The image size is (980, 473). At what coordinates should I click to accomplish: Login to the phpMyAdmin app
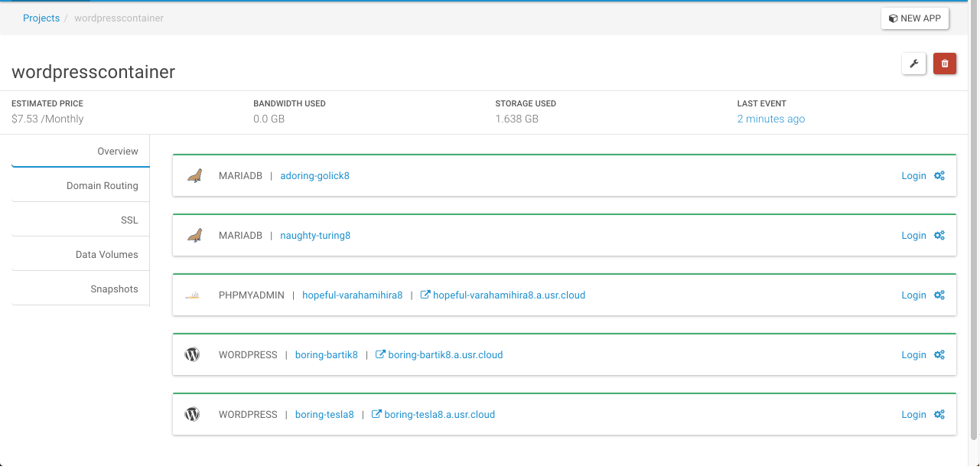[x=913, y=295]
